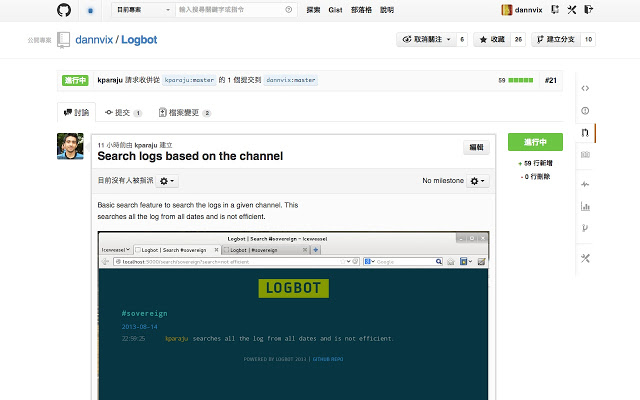The height and width of the screenshot is (400, 640).
Task: Click the title Search logs based on the channel
Action: [x=190, y=156]
